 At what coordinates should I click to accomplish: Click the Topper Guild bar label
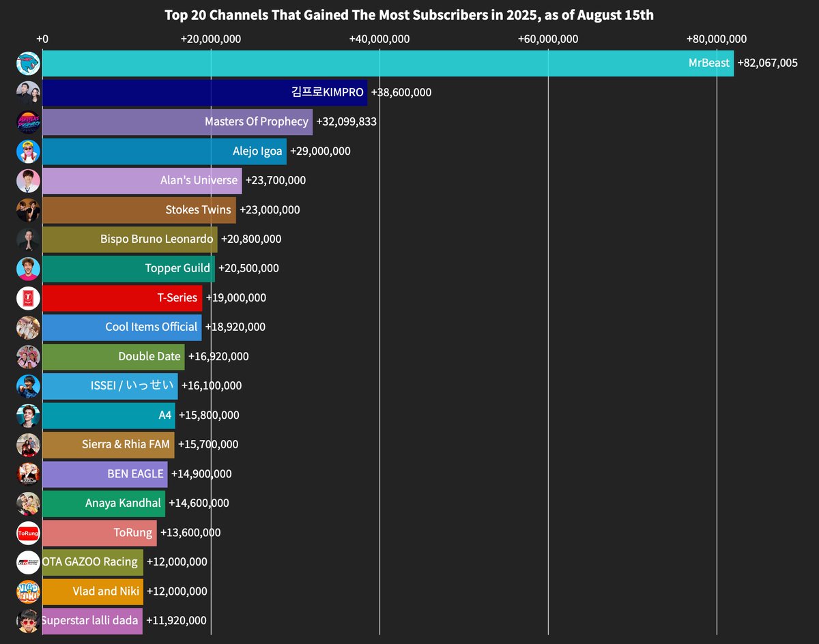point(177,268)
